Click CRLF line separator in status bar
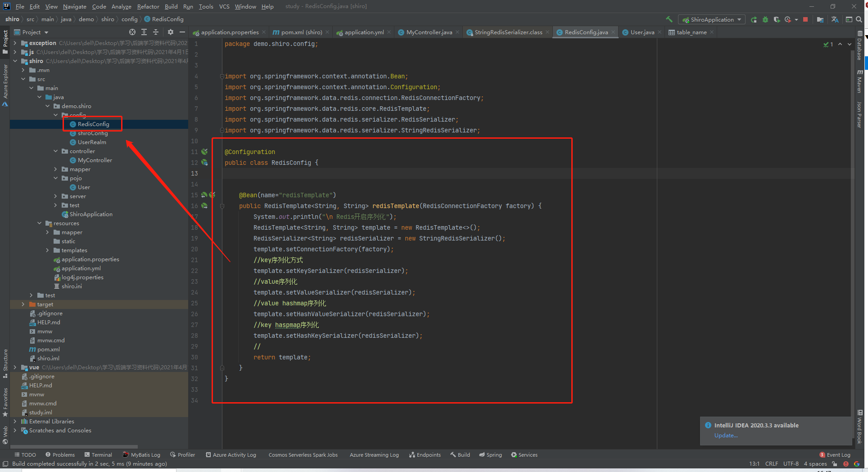 click(771, 464)
